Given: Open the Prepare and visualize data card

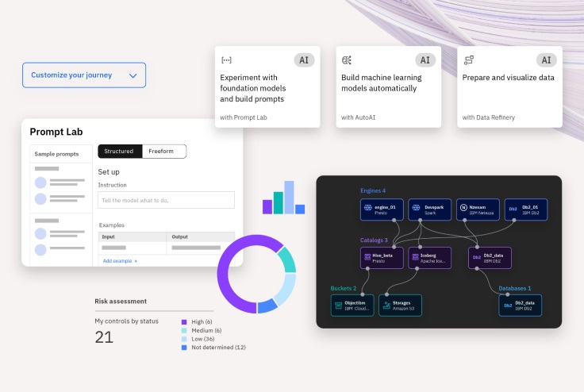Looking at the screenshot, I should click(509, 86).
